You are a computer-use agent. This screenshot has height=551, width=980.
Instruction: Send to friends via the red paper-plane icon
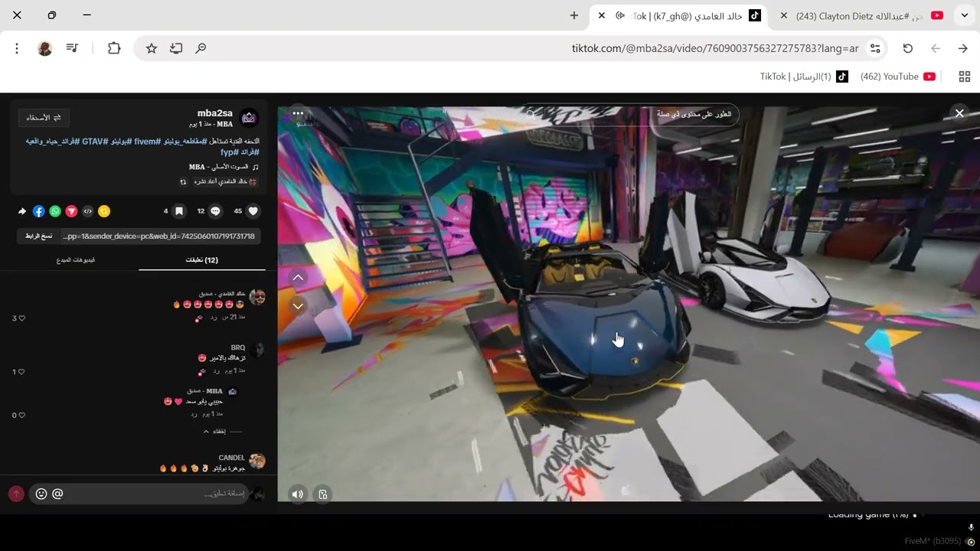pyautogui.click(x=71, y=211)
